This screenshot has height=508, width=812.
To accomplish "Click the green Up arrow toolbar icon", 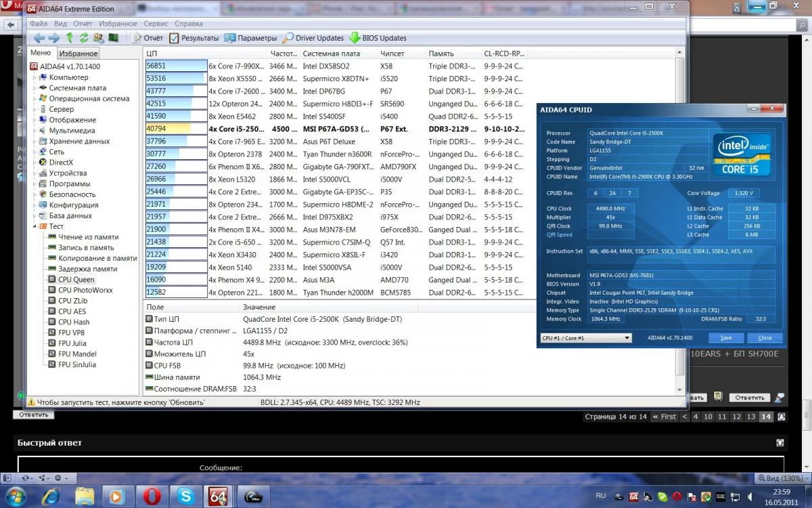I will point(70,38).
